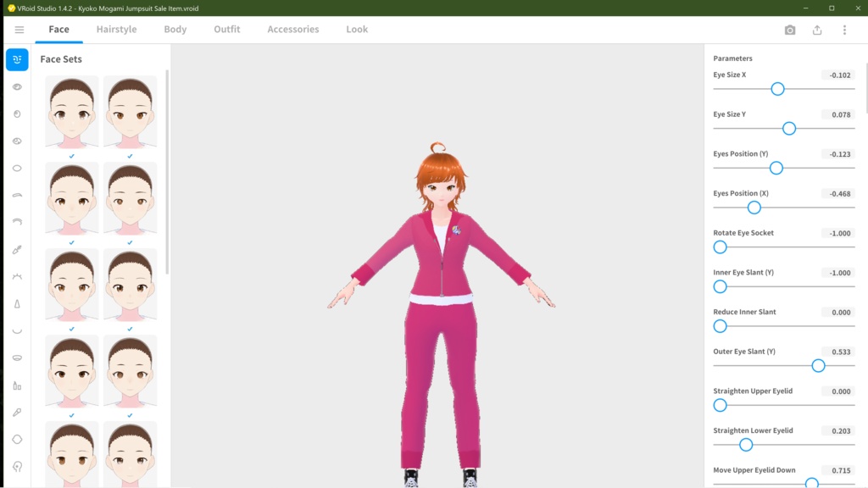Open the hamburger navigation menu
Image resolution: width=868 pixels, height=488 pixels.
coord(19,29)
